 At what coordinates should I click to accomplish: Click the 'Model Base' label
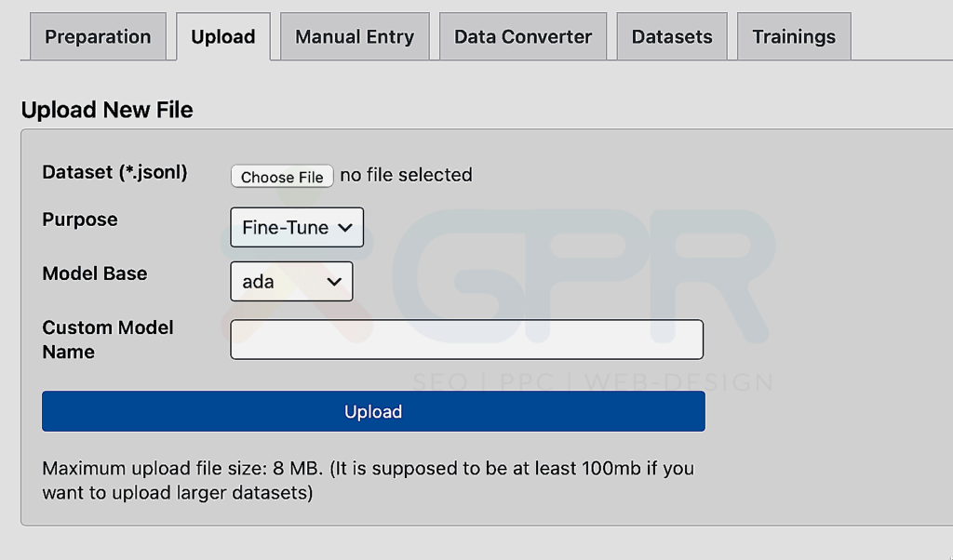coord(94,273)
